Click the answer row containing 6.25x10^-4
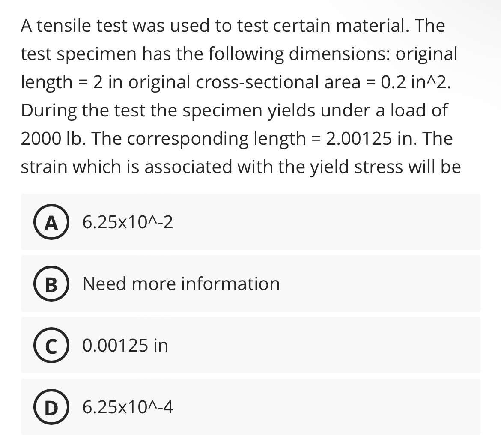Screen dimensions: 501x448 point(250,408)
